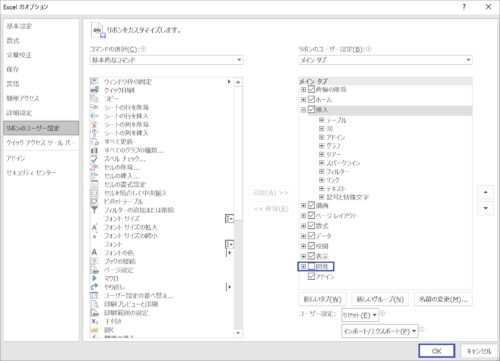Select the filter funnel icon
This screenshot has height=361, width=500.
pyautogui.click(x=95, y=210)
